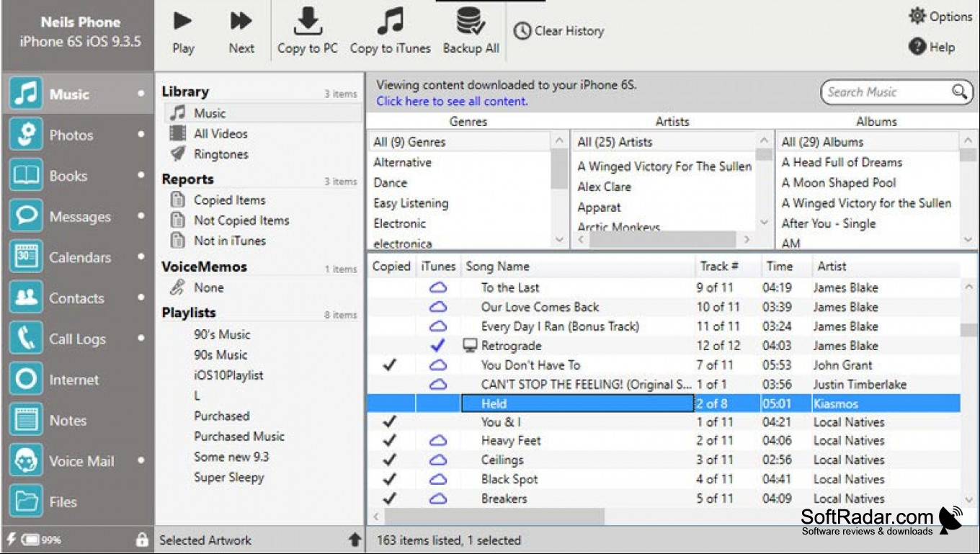Click the Copy to PC icon
The image size is (980, 554).
tap(308, 22)
